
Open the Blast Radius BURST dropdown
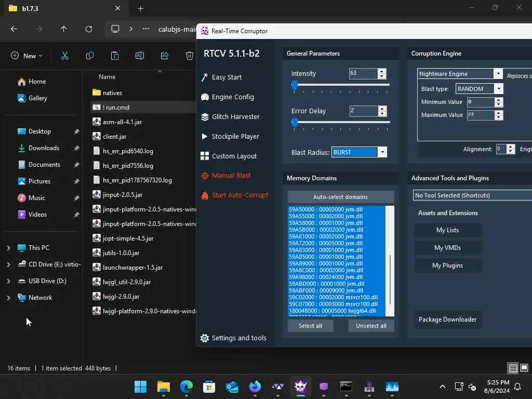(382, 152)
